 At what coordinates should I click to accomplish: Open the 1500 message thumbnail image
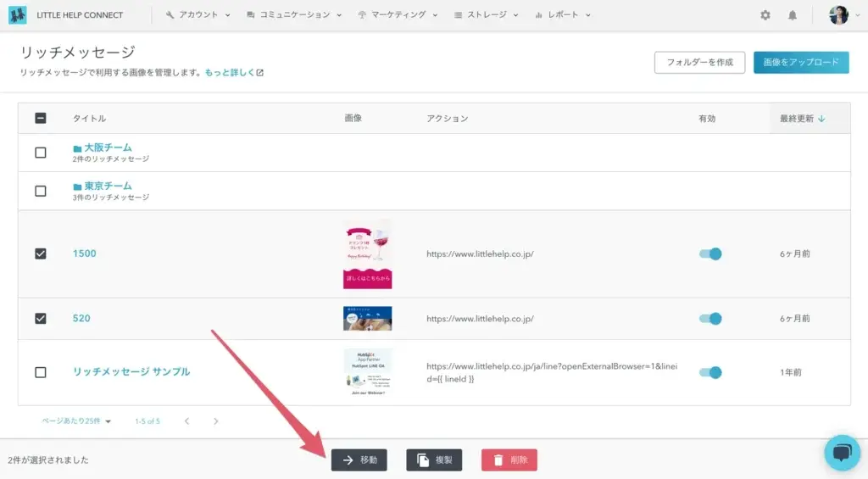tap(367, 253)
